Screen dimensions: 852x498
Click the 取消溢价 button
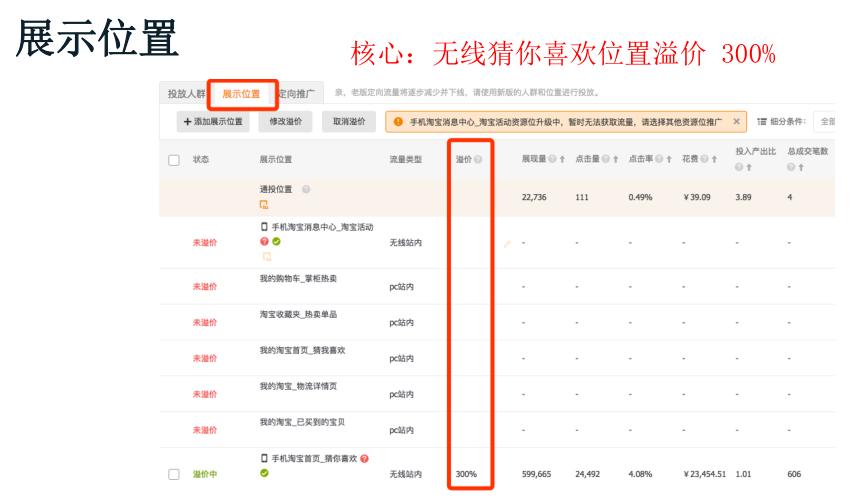point(349,122)
